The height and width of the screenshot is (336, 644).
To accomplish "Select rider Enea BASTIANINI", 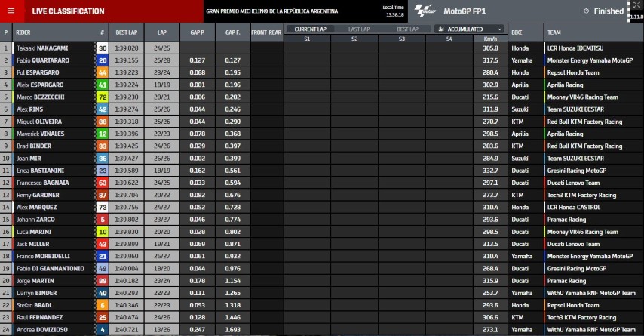I will click(40, 171).
